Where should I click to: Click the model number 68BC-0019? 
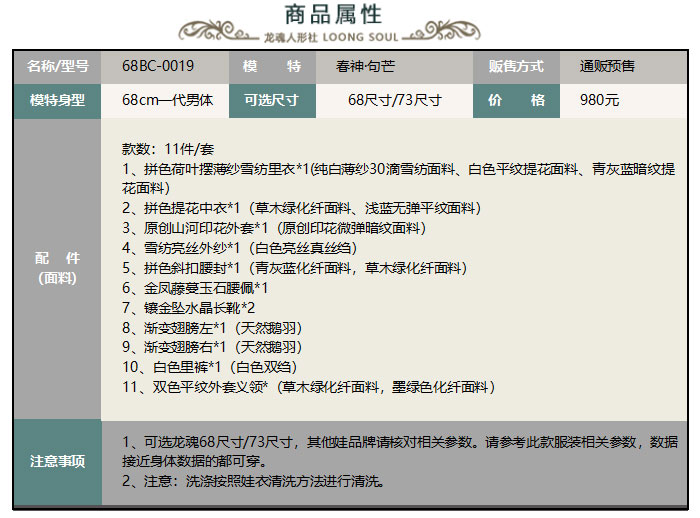[x=158, y=67]
